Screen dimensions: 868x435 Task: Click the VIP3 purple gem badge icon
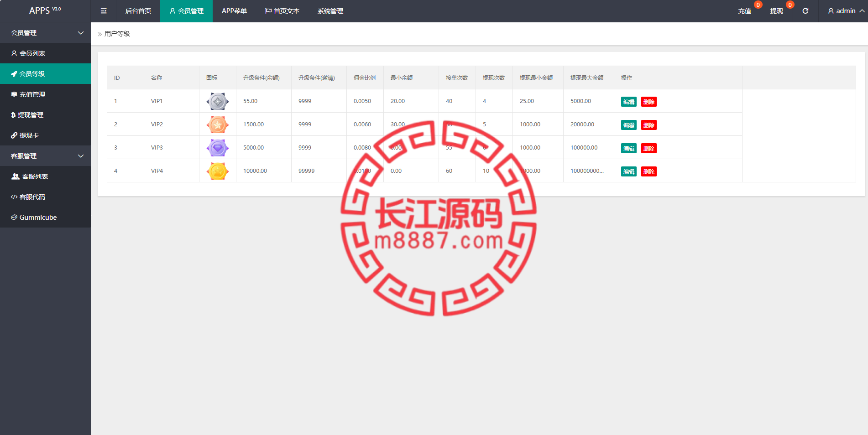click(218, 148)
